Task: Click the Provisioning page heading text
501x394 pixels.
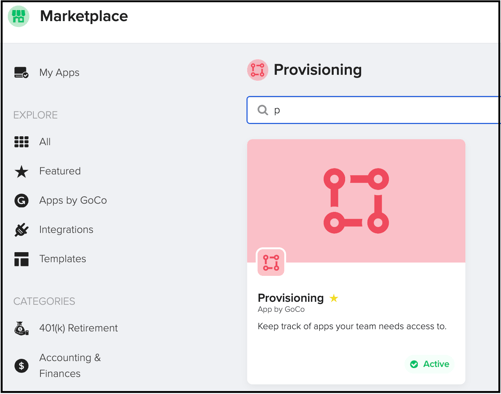Action: [318, 70]
